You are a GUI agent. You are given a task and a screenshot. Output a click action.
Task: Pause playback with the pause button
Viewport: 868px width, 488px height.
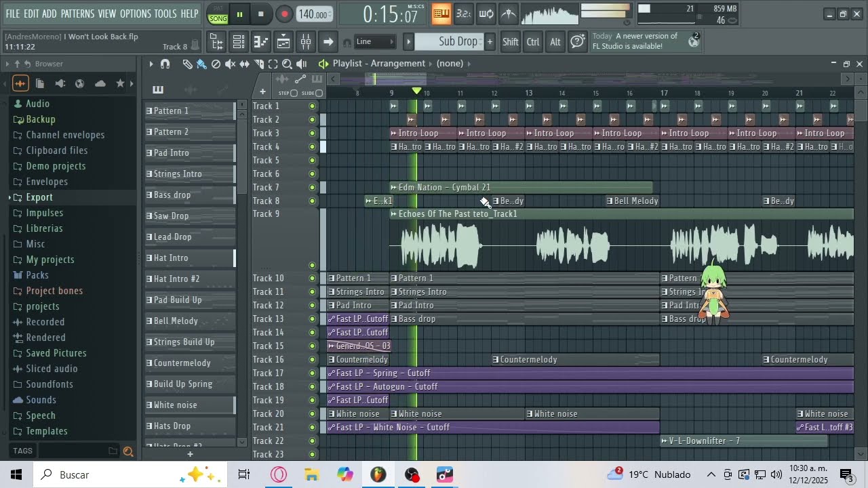point(239,14)
